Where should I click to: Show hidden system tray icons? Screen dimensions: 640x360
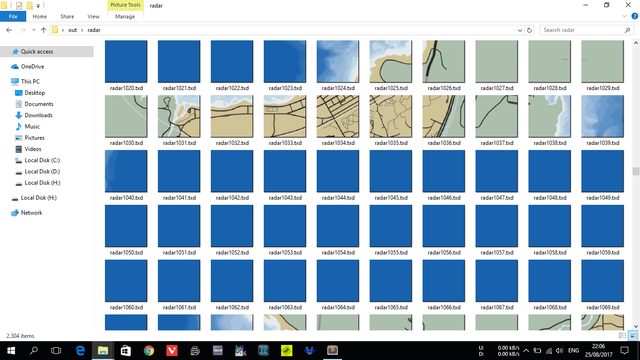[526, 351]
